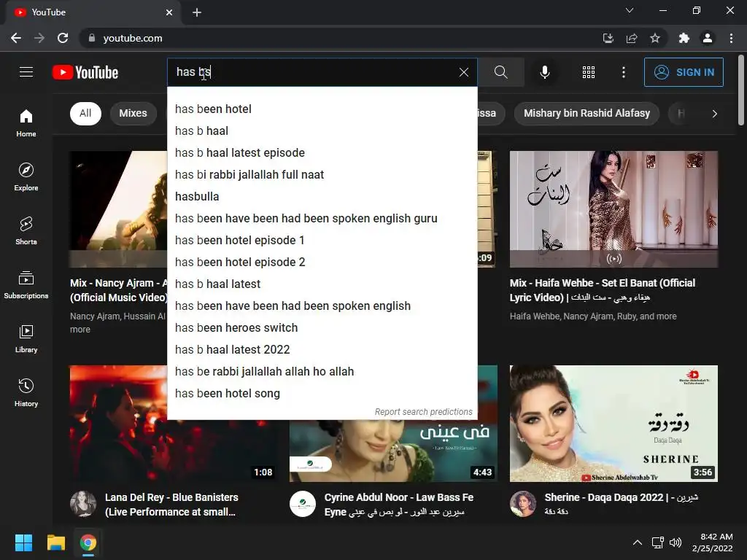The height and width of the screenshot is (560, 747).
Task: Go back with the browser back arrow
Action: pyautogui.click(x=16, y=38)
